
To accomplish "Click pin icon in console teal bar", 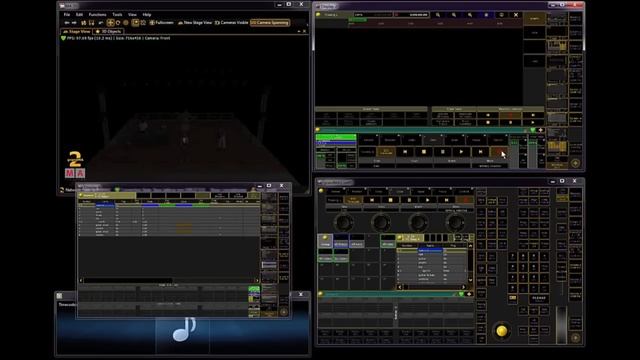I will (469, 294).
